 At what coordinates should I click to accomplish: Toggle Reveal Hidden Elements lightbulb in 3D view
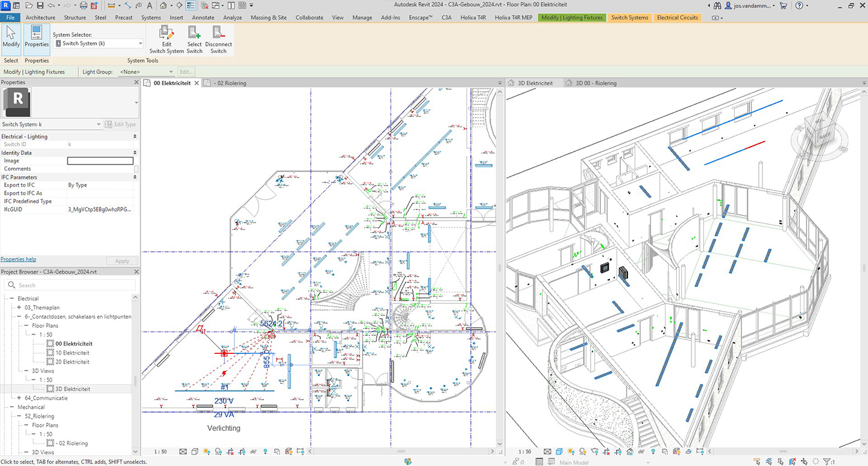[653, 452]
